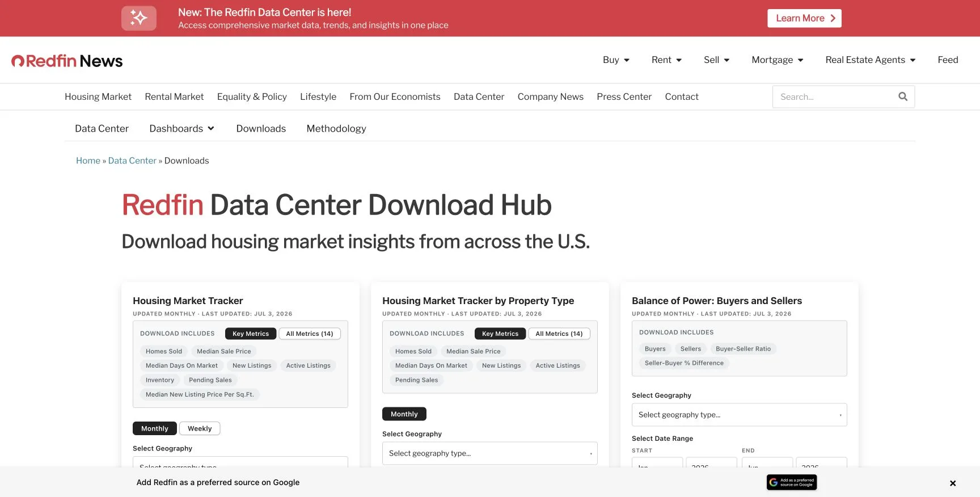Open the Feed link
The width and height of the screenshot is (980, 497).
[x=948, y=60]
